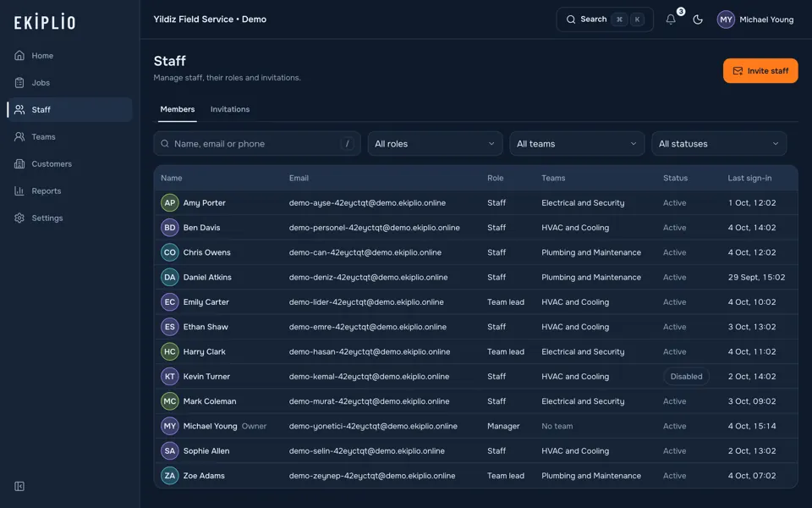Viewport: 812px width, 508px height.
Task: Click the Ekiplio logo
Action: click(x=45, y=22)
